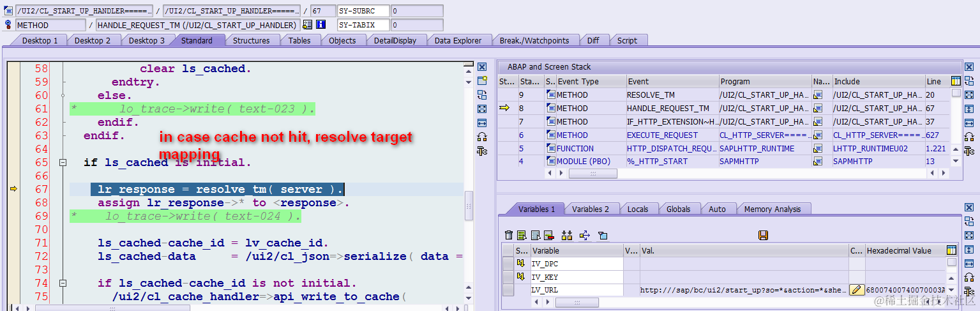Image resolution: width=980 pixels, height=311 pixels.
Task: Open the Locals tab
Action: tap(638, 209)
